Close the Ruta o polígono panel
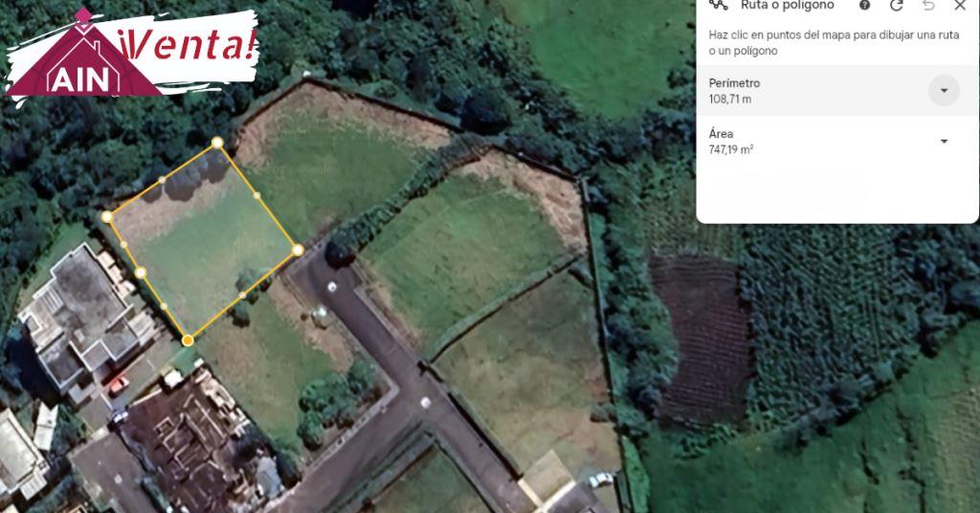 960,6
